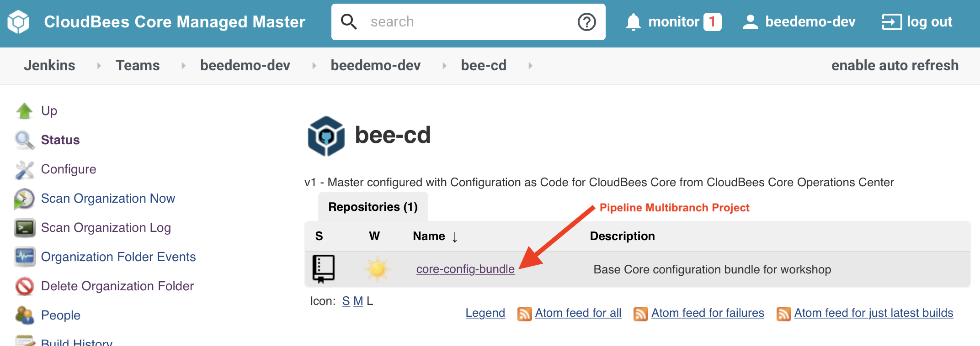Go to bee-cd breadcrumb

tap(484, 65)
